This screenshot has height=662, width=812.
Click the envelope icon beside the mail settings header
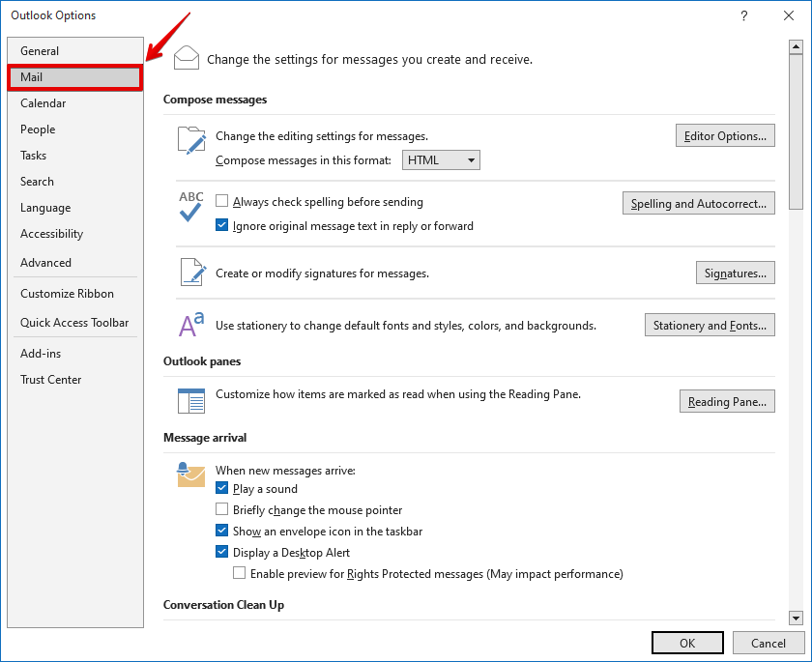point(187,57)
